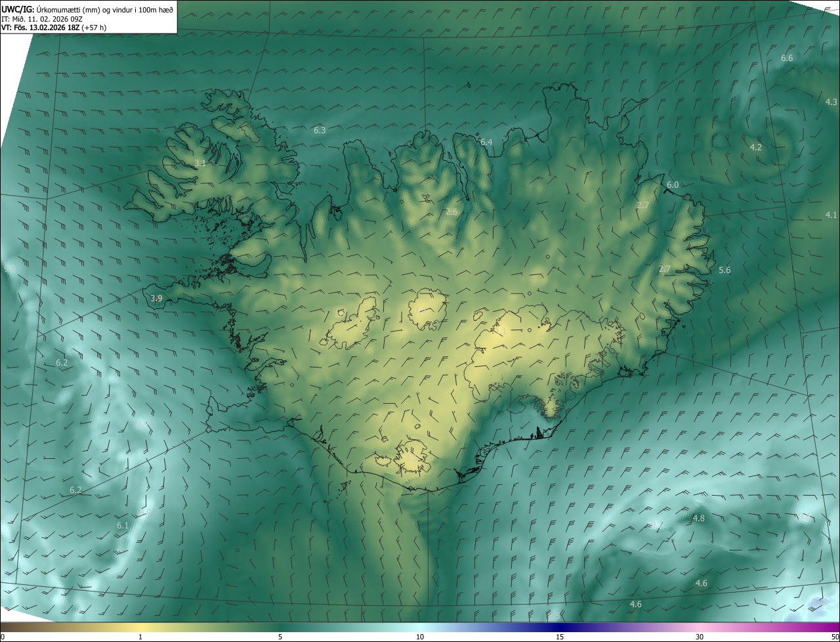
Task: Click the 3.9 value on the western peninsula
Action: (156, 299)
